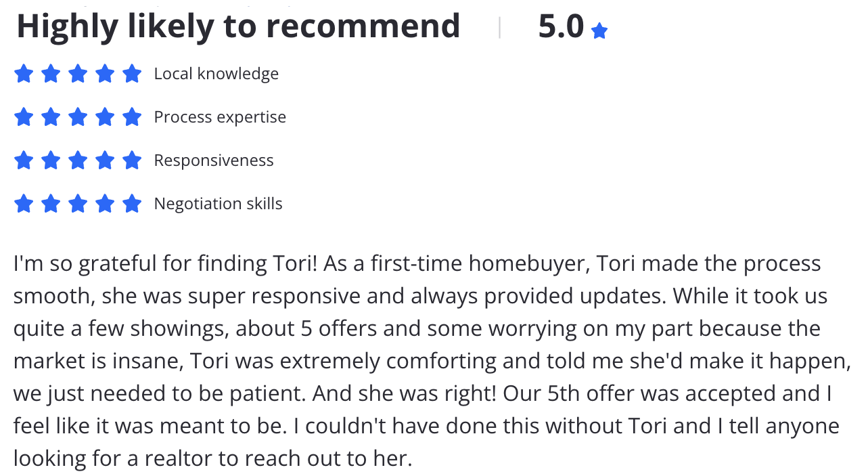Viewport: 868px width, 476px height.
Task: Click the Negotiation skills label
Action: [218, 204]
